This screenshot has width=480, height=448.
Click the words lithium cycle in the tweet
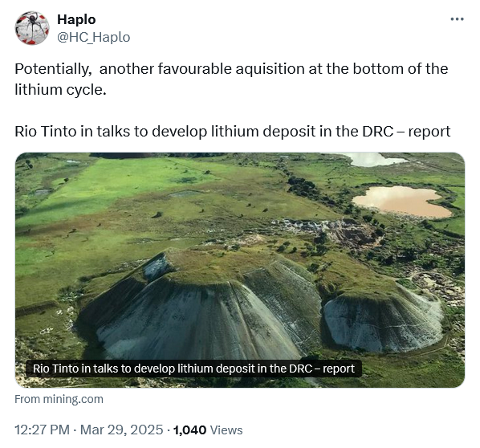60,90
